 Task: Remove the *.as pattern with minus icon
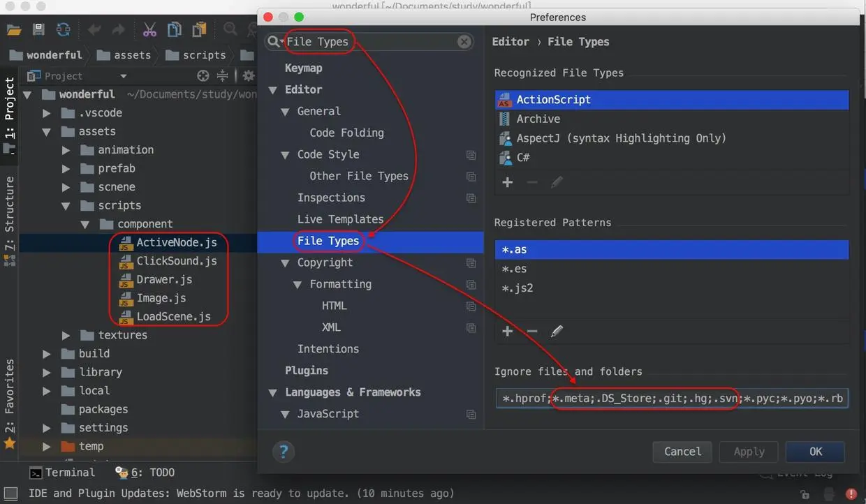tap(532, 331)
